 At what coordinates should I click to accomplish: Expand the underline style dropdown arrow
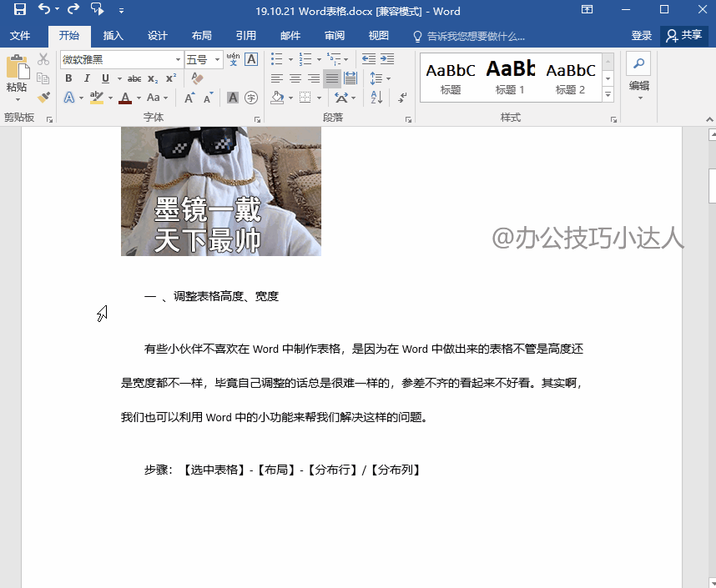(119, 78)
